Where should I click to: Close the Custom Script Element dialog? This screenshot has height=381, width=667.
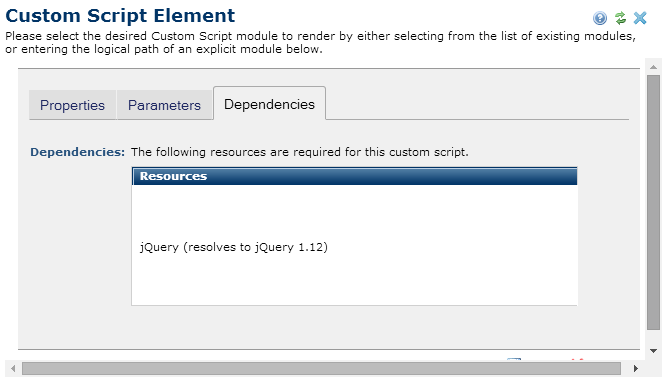coord(640,18)
